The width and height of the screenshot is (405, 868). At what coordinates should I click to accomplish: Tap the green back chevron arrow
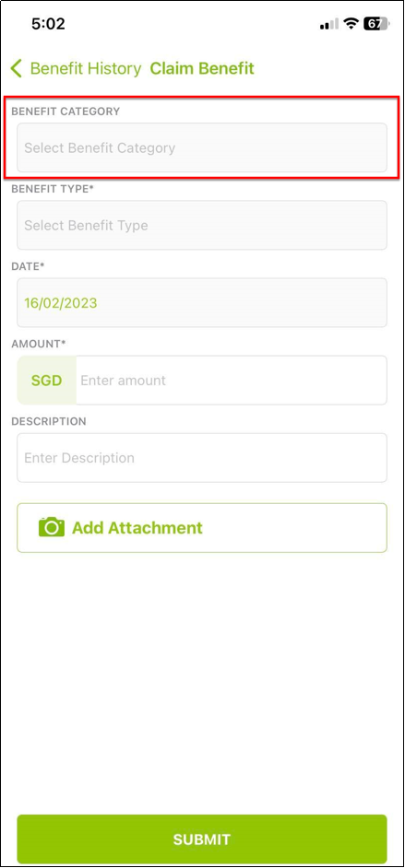pyautogui.click(x=16, y=68)
